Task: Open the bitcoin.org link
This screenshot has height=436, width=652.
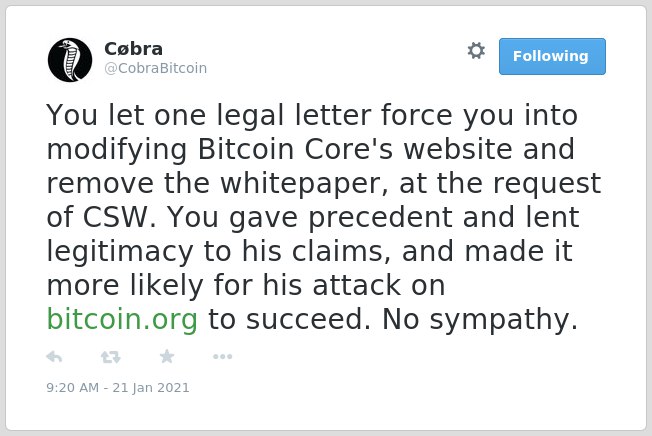Action: tap(122, 319)
